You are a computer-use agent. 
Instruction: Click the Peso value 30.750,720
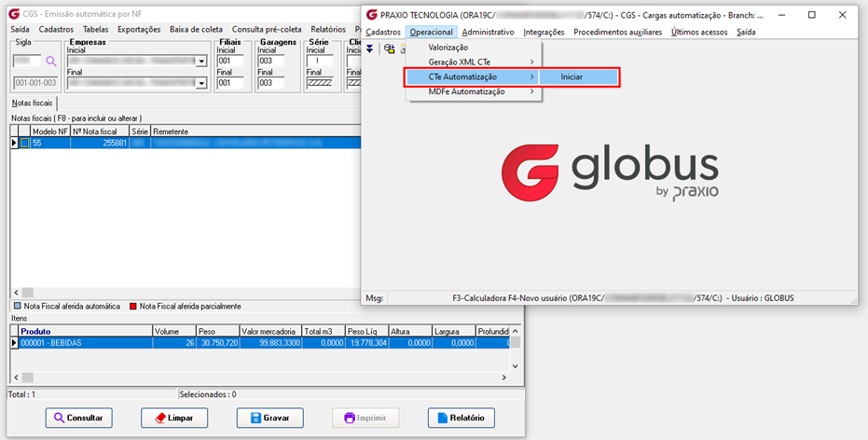click(221, 343)
